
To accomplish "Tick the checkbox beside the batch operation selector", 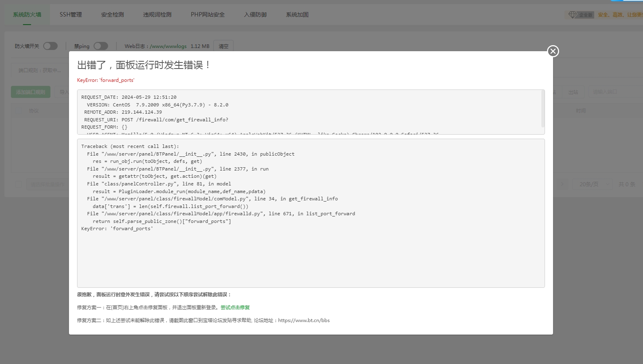I will (x=19, y=184).
